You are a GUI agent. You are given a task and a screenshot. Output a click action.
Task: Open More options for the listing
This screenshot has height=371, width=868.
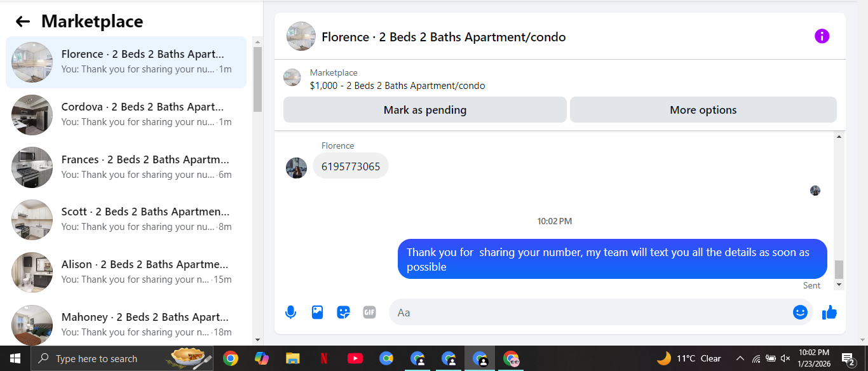703,110
